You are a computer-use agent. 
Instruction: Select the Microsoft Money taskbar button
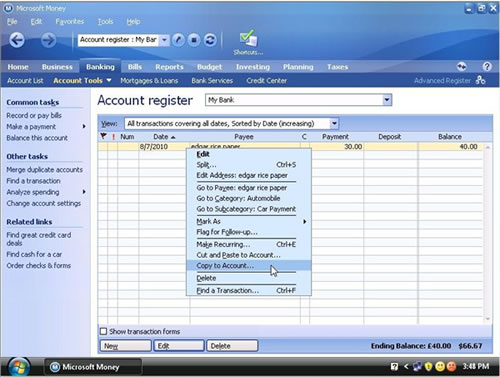tap(93, 367)
